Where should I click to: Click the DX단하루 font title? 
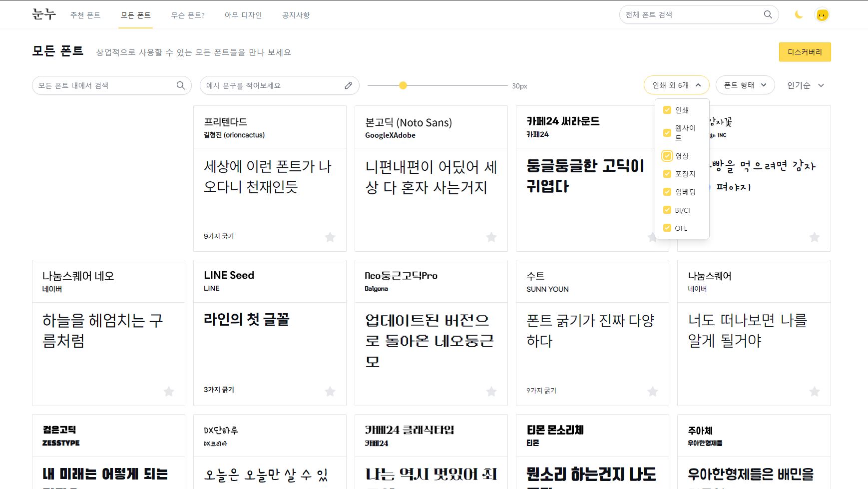pyautogui.click(x=221, y=430)
